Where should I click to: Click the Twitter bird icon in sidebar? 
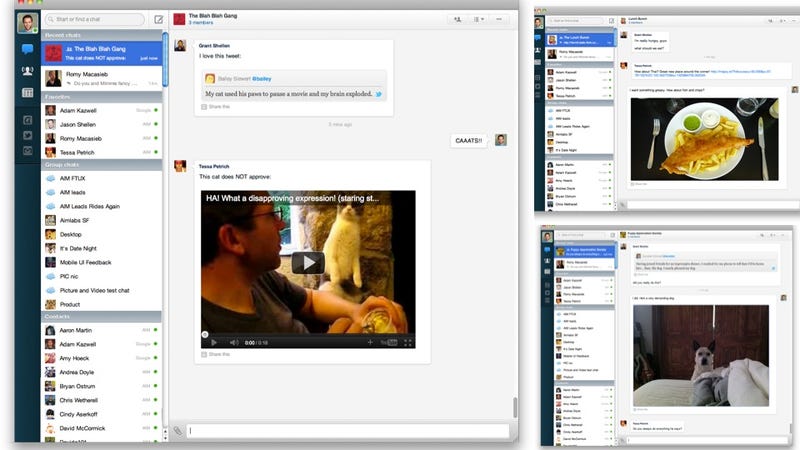pos(28,136)
